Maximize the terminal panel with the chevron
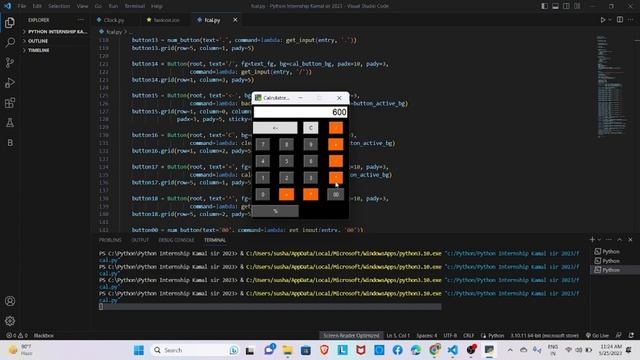This screenshot has width=640, height=360. pyautogui.click(x=620, y=240)
